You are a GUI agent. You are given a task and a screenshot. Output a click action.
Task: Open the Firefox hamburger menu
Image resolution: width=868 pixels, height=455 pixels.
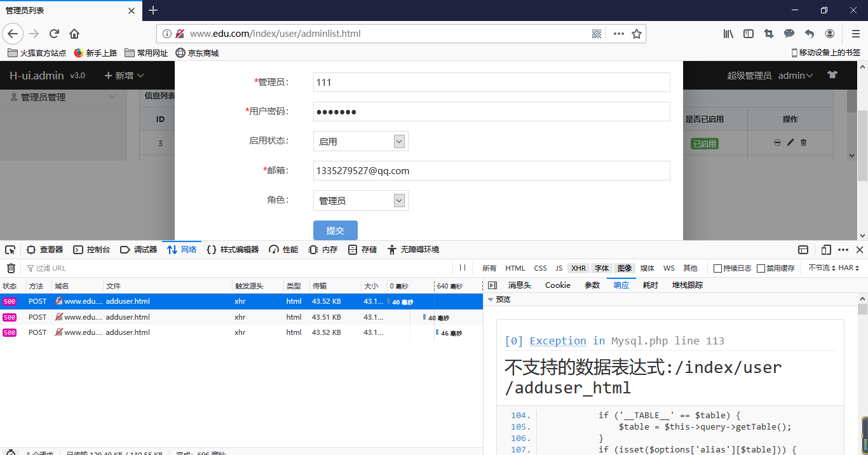click(855, 33)
